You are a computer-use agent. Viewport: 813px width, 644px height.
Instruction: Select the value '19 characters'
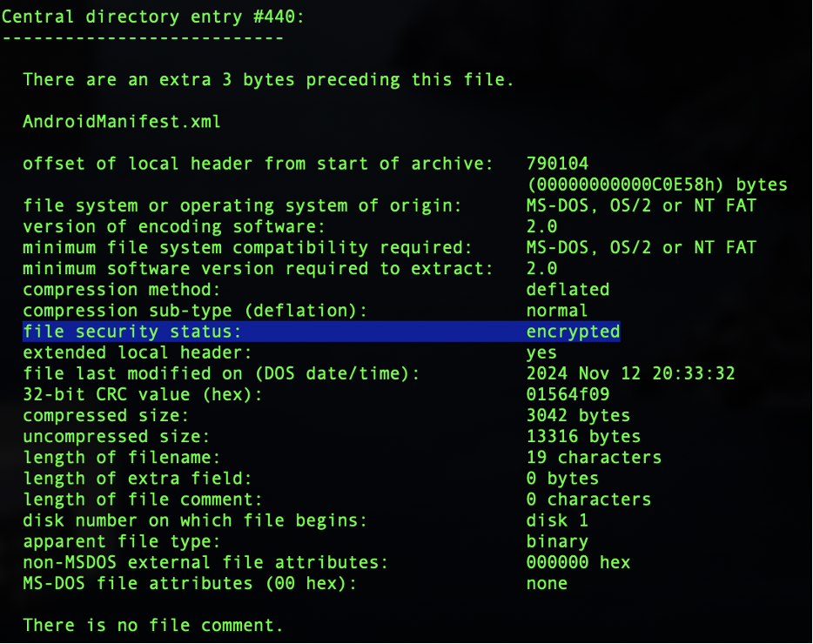[x=595, y=458]
